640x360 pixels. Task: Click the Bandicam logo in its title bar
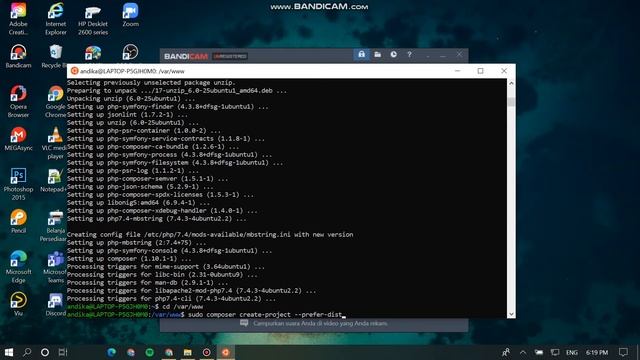point(186,56)
